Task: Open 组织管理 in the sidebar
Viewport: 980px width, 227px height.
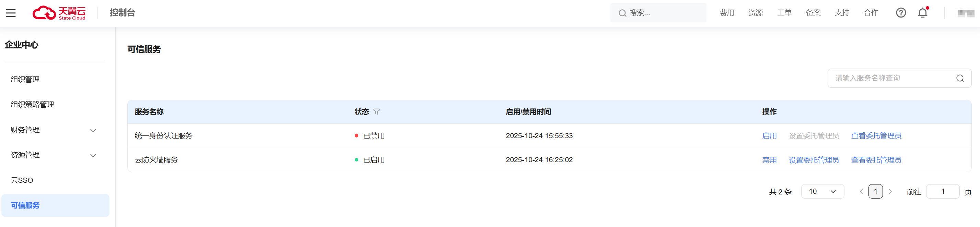Action: click(25, 80)
